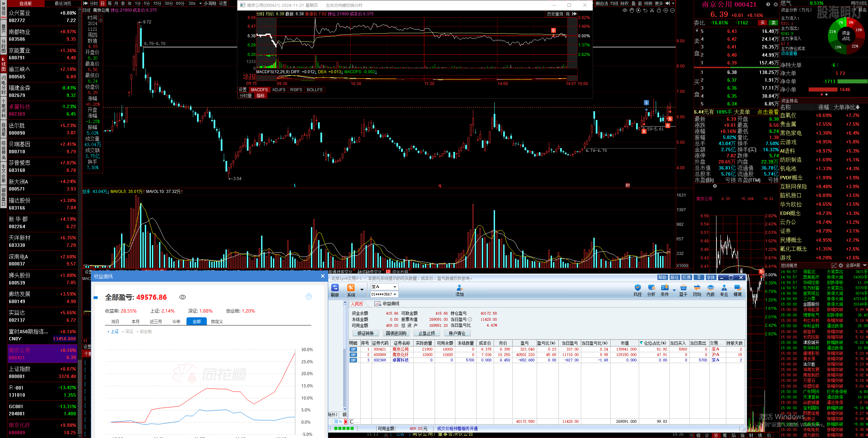The width and height of the screenshot is (868, 438).
Task: Click the 国债逆回购 reverse repo button
Action: point(396,333)
